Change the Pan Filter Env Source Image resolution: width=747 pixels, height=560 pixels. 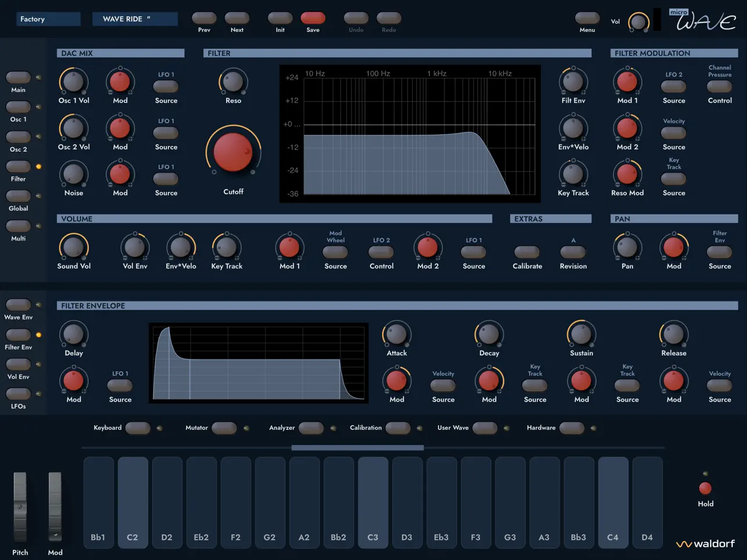click(720, 252)
